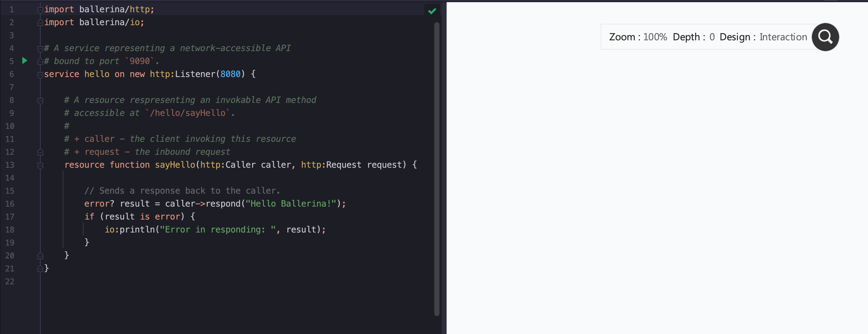Click the green run arrow beside line 5
868x334 pixels.
(24, 60)
